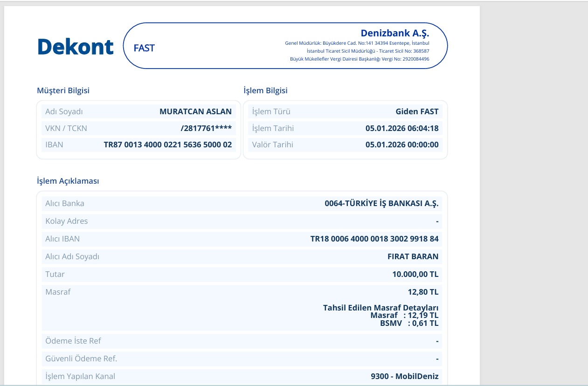Select sender IBAN TR87 0013 4000 0221 5636 5000 02
The width and height of the screenshot is (588, 386).
coord(168,145)
